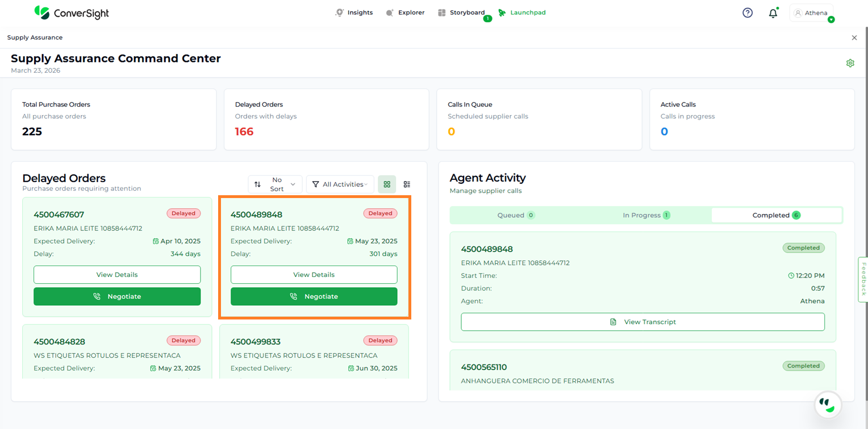Click the clock icon next to 12:20 PM
The height and width of the screenshot is (429, 868).
tap(791, 276)
